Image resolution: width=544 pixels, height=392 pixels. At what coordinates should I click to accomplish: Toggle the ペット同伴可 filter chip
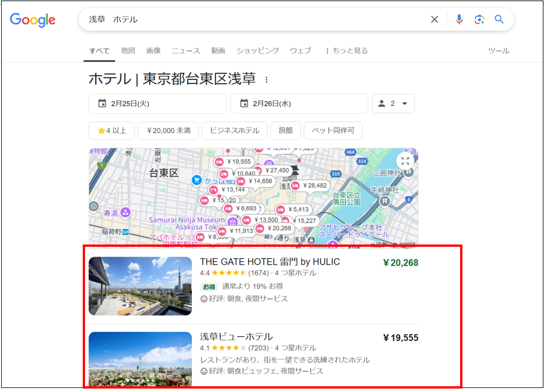[333, 131]
